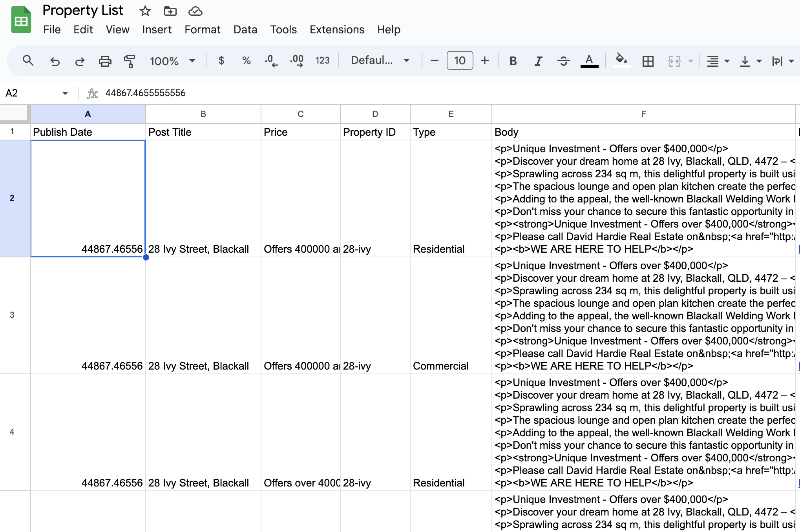The height and width of the screenshot is (532, 800).
Task: Select row 4 header
Action: coord(15,432)
